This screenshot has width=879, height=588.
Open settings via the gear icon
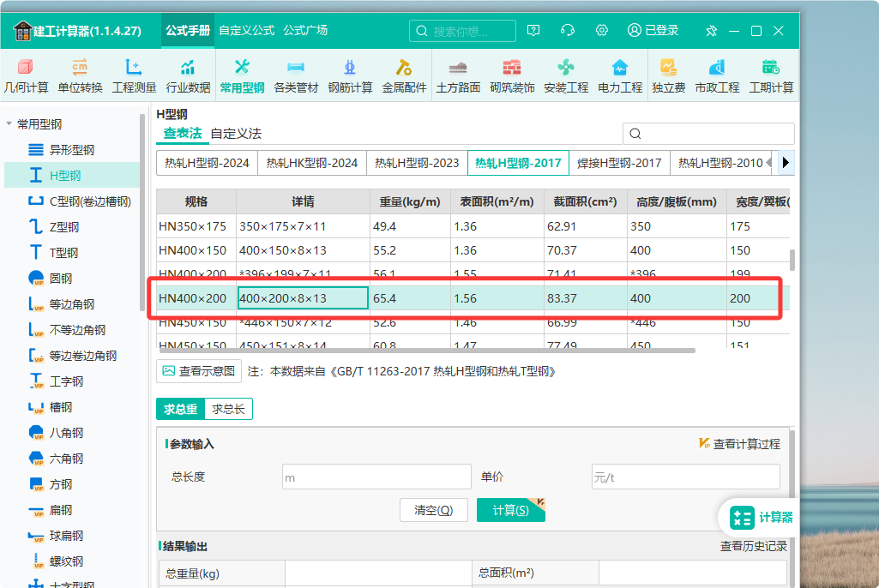tap(601, 30)
